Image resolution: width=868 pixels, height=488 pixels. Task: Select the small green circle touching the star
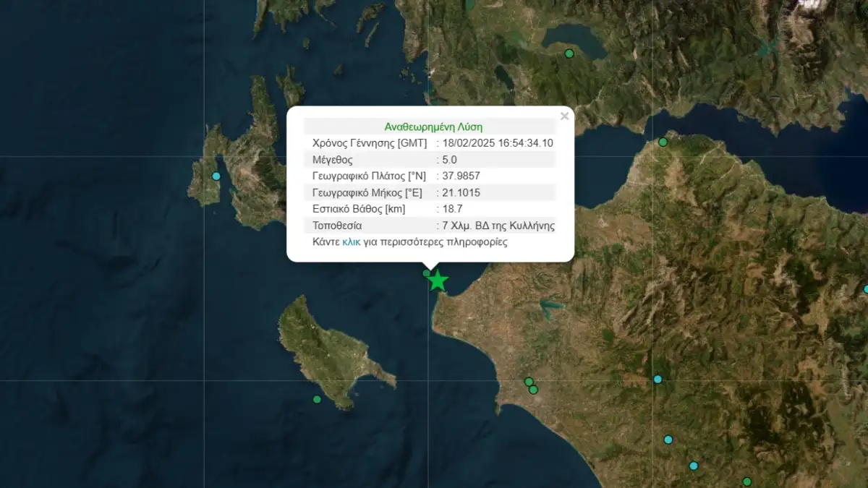[x=427, y=273]
